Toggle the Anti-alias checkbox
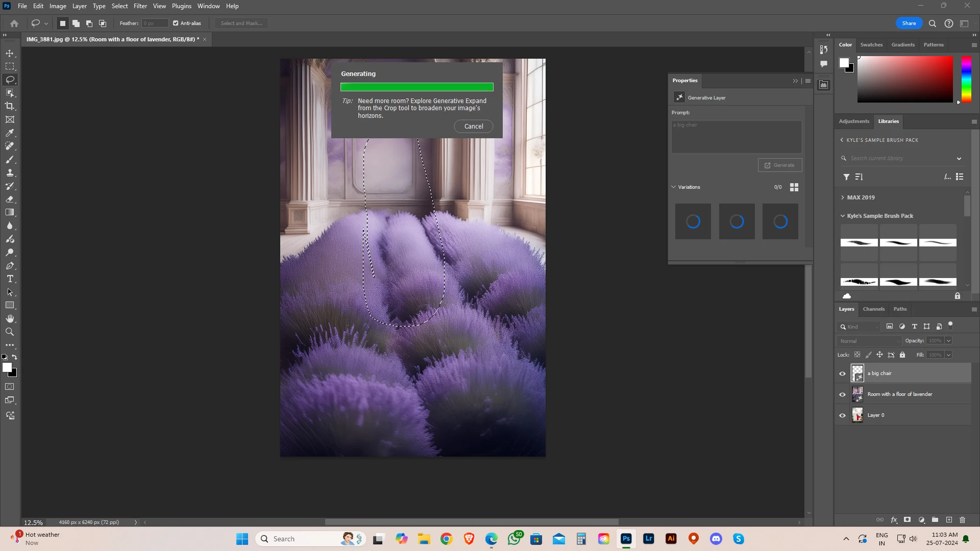 [176, 23]
